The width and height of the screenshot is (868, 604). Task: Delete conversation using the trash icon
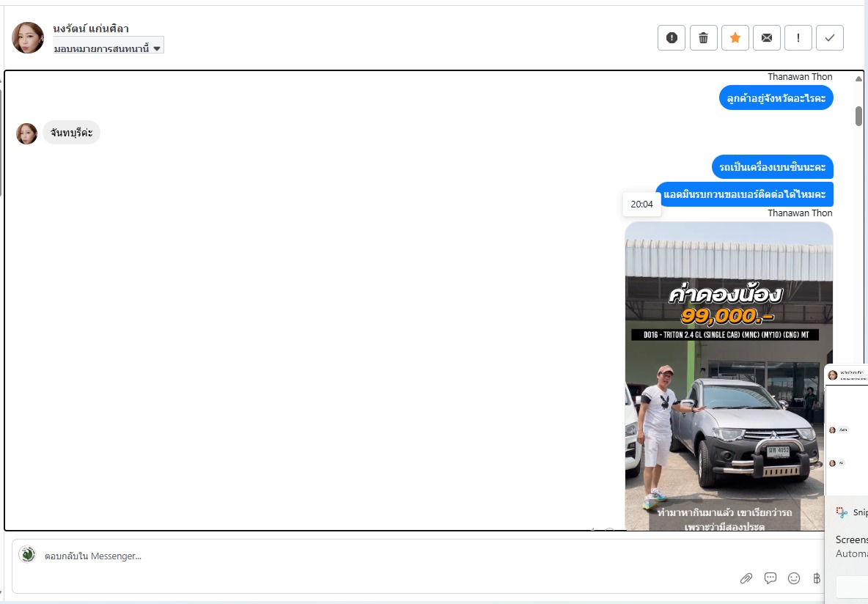[703, 37]
